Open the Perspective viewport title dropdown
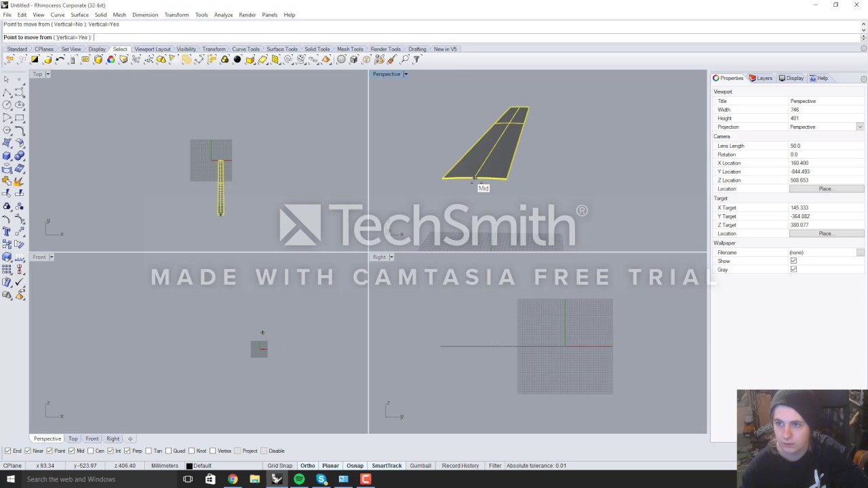The width and height of the screenshot is (868, 488). [406, 74]
